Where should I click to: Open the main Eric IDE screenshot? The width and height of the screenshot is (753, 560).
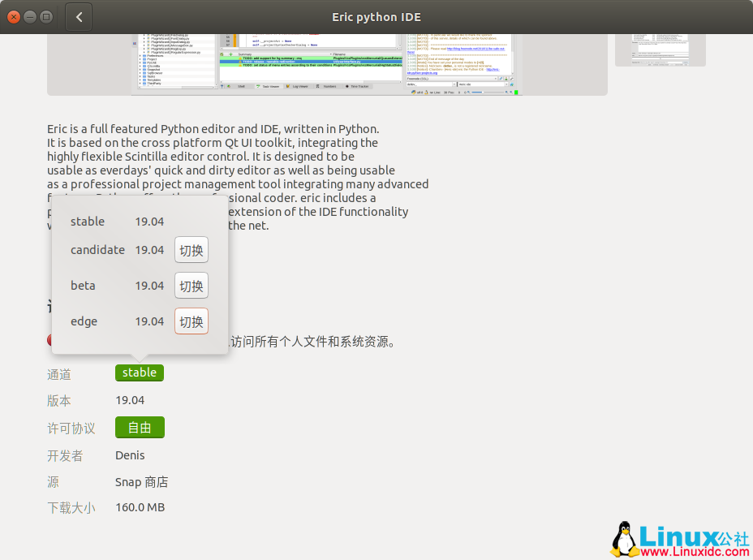click(327, 65)
